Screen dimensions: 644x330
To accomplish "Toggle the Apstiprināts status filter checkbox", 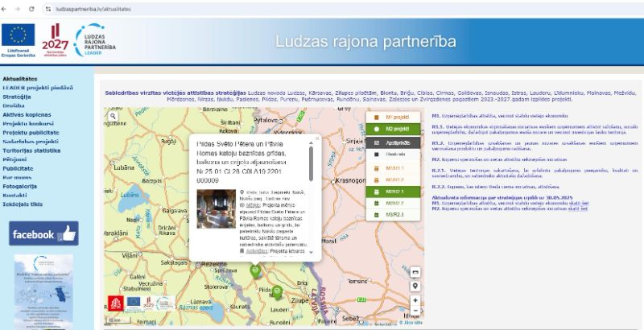I will 393,142.
